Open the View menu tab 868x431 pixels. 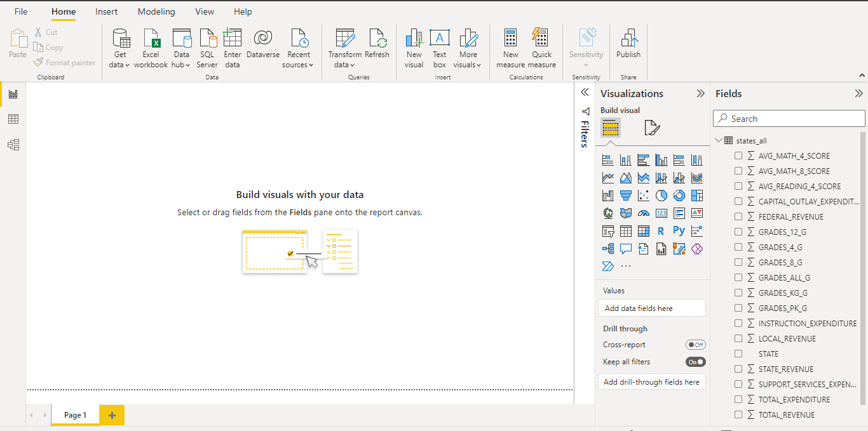204,11
